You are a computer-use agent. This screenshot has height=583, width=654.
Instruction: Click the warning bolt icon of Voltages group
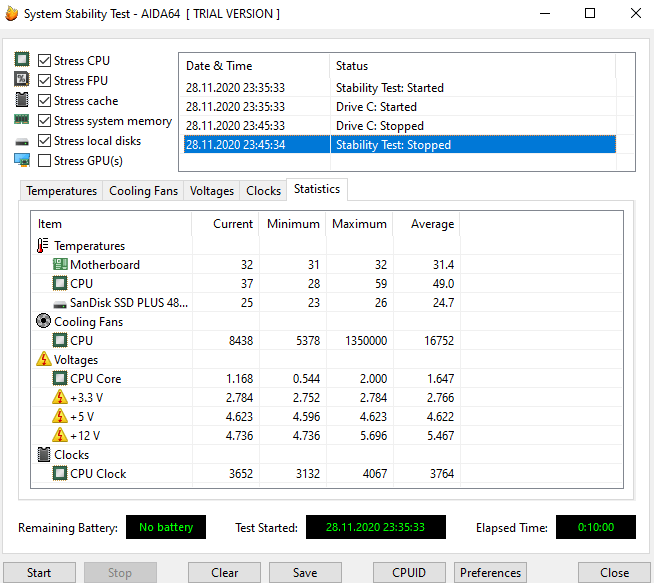pos(44,359)
